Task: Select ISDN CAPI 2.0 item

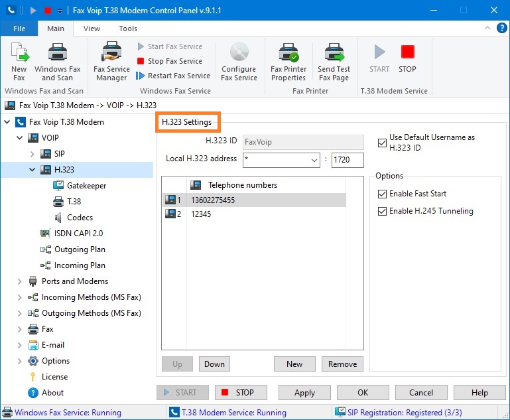Action: [78, 234]
